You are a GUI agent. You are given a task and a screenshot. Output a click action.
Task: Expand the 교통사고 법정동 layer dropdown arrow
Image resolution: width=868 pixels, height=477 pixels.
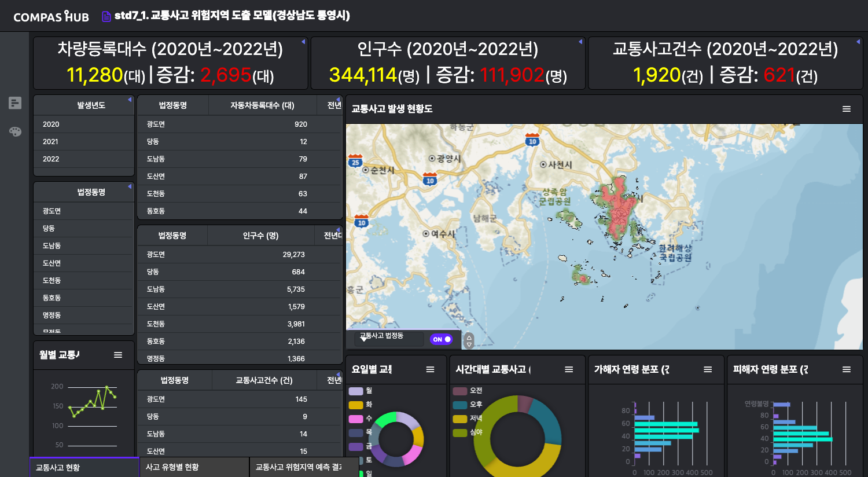(364, 339)
